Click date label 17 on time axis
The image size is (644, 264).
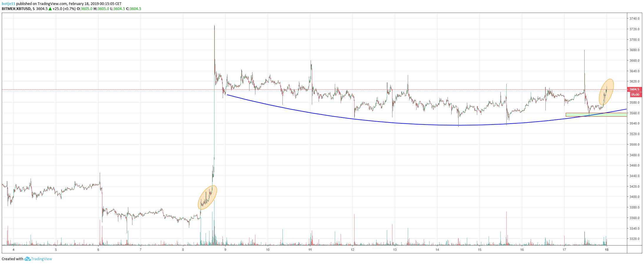click(564, 250)
